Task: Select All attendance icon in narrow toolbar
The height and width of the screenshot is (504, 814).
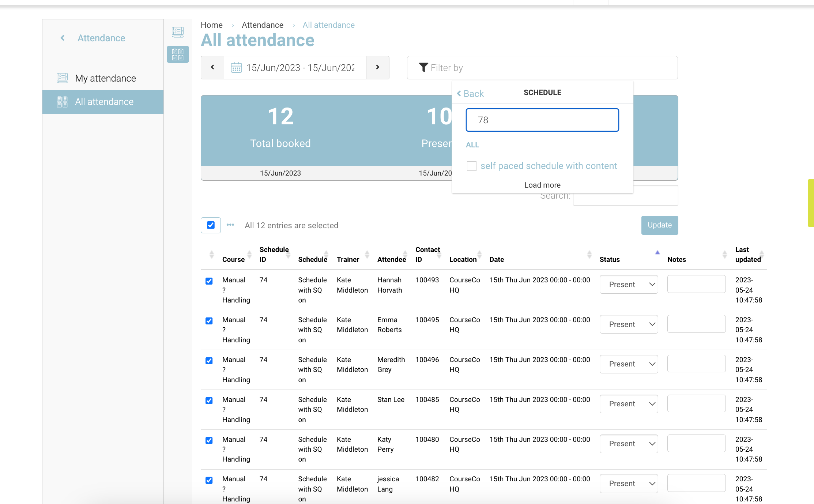Action: click(178, 54)
